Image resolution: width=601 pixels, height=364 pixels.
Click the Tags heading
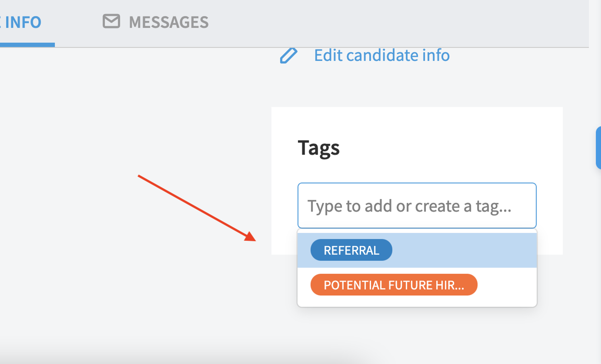coord(318,148)
